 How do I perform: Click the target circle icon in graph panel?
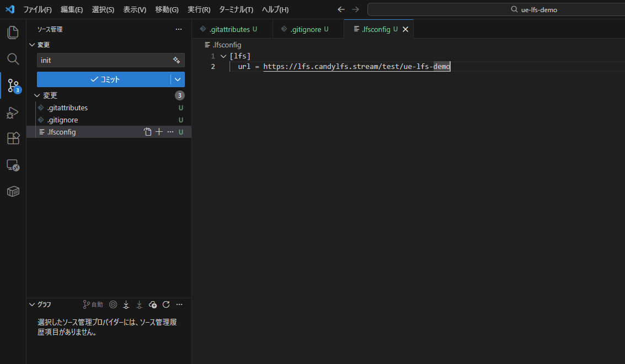tap(113, 304)
